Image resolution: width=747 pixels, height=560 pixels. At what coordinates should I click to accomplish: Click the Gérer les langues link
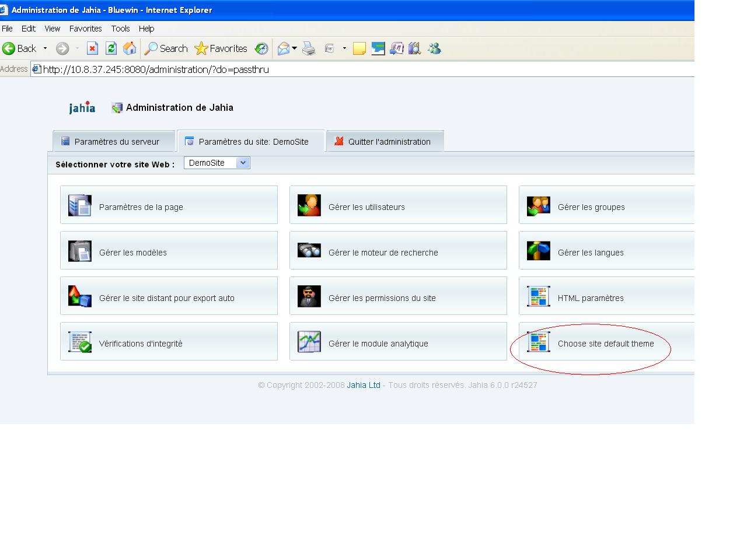[591, 253]
